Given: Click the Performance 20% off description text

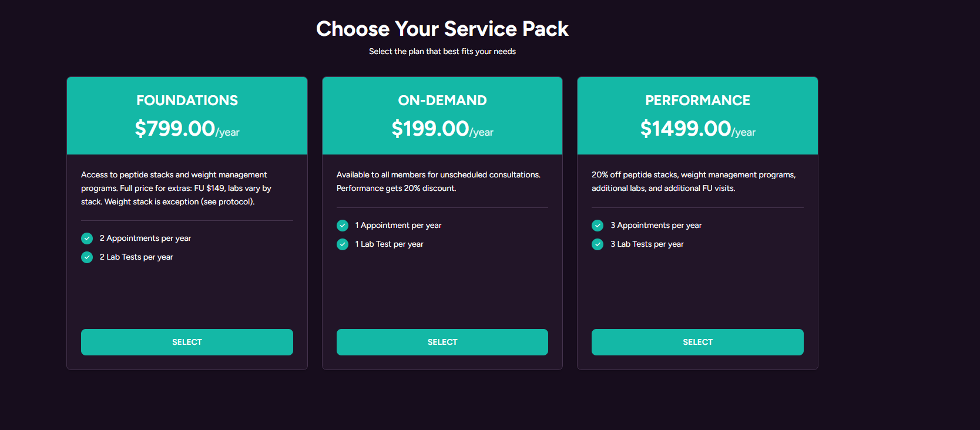Looking at the screenshot, I should coord(693,182).
